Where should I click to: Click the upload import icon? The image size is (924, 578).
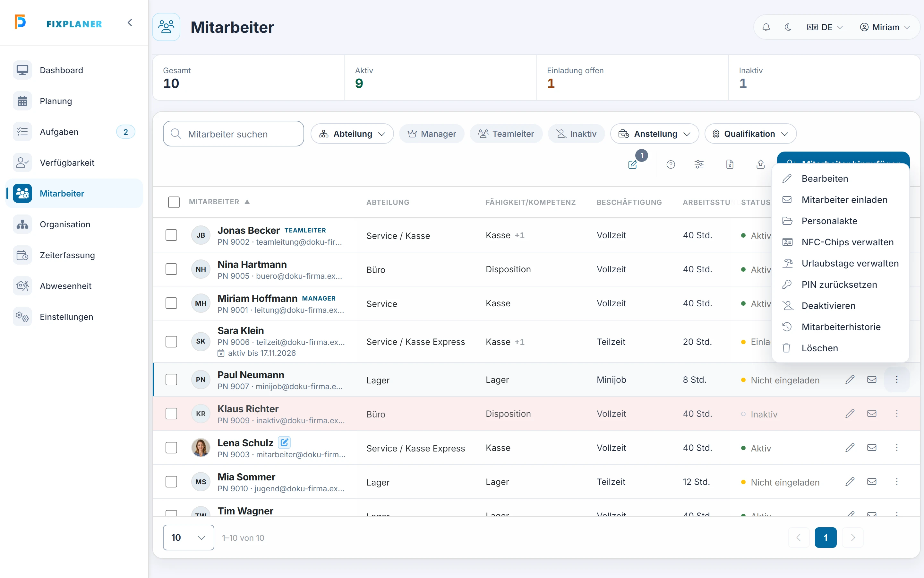tap(760, 164)
